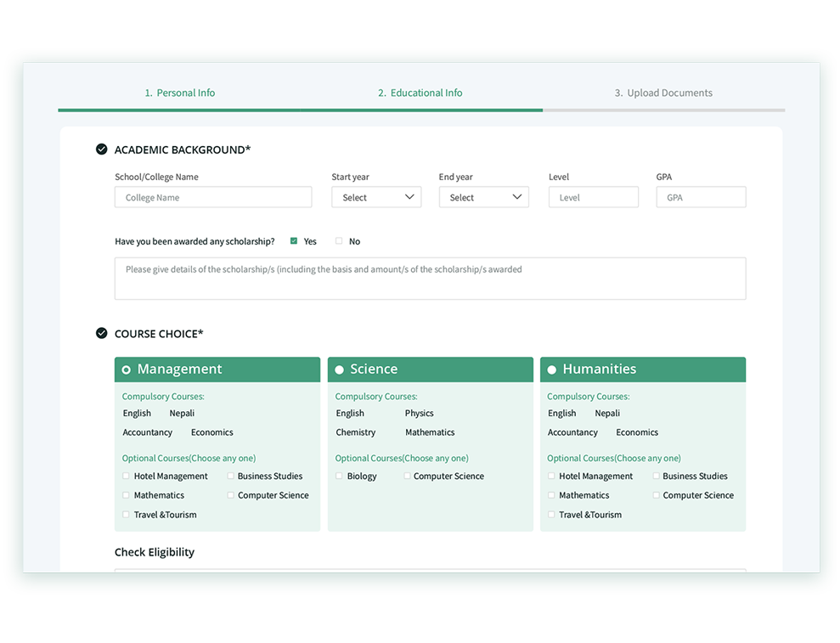Click Nepali in Management compulsory courses
Screen dimensions: 840x643
coord(182,413)
